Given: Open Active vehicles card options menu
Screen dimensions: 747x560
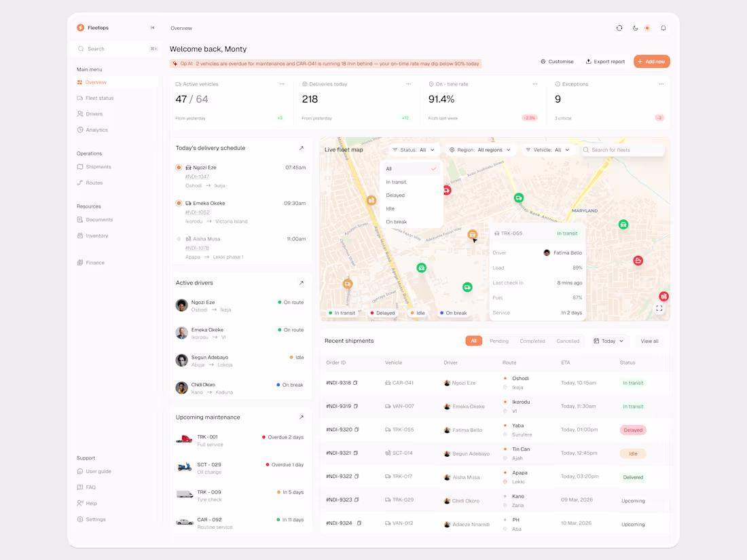Looking at the screenshot, I should [282, 83].
